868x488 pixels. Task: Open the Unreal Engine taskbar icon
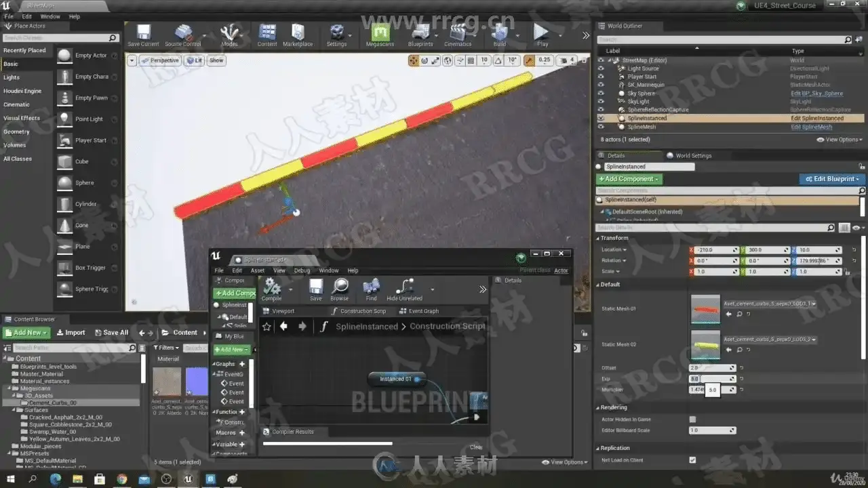click(x=188, y=479)
